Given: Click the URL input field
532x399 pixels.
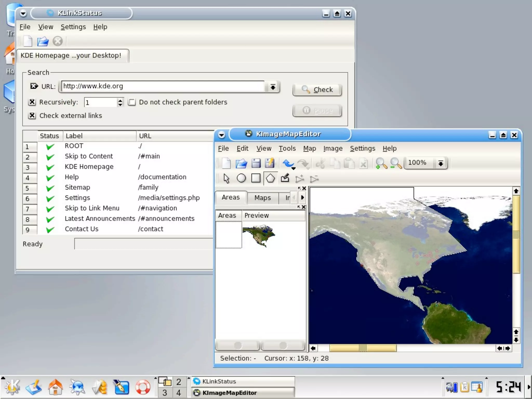Looking at the screenshot, I should (x=163, y=87).
